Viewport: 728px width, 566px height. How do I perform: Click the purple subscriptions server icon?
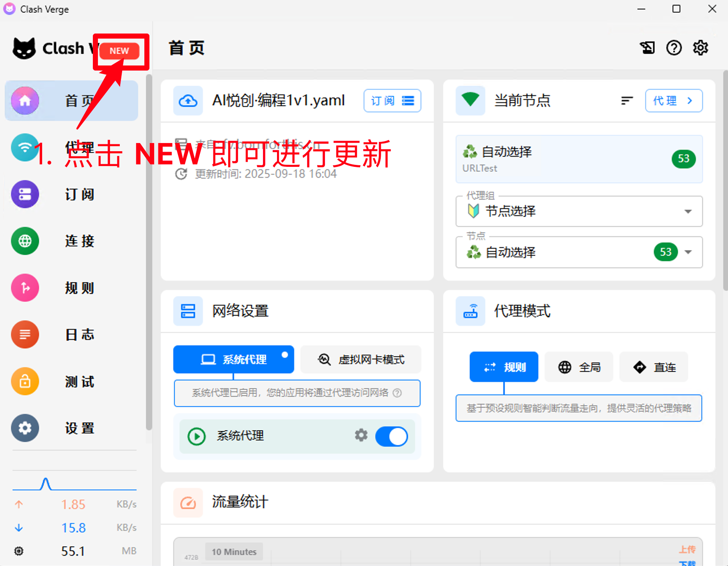tap(25, 194)
